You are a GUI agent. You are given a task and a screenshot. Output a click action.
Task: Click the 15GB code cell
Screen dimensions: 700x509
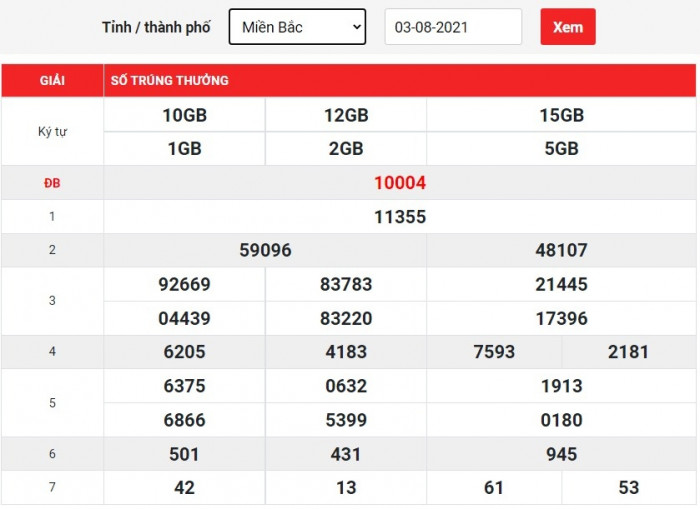pyautogui.click(x=561, y=115)
